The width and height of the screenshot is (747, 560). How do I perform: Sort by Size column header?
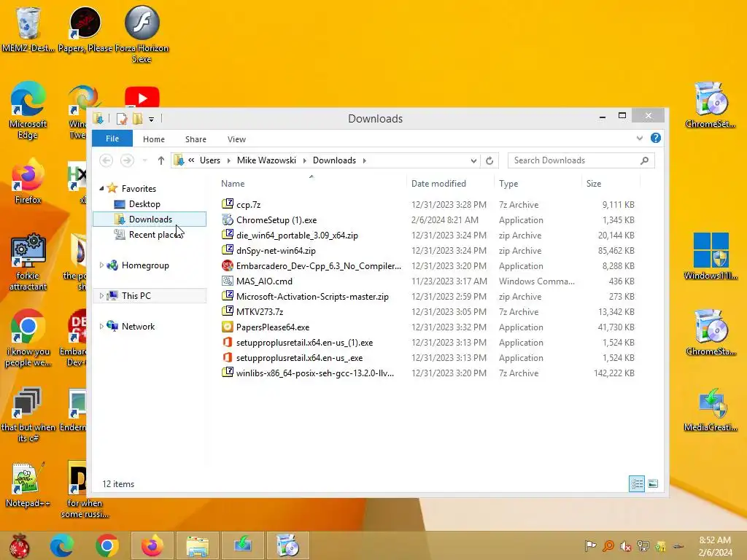pos(611,183)
